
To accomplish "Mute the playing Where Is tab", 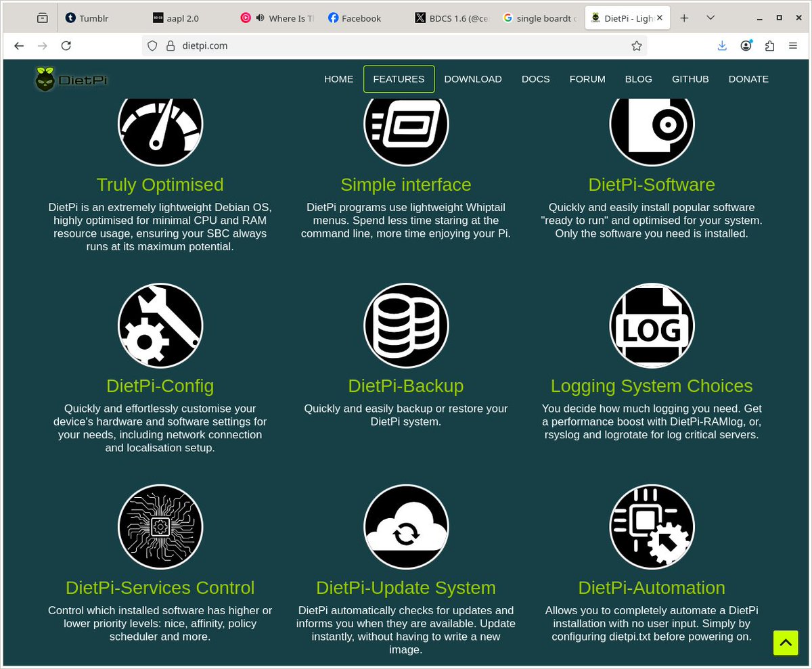I will 260,18.
